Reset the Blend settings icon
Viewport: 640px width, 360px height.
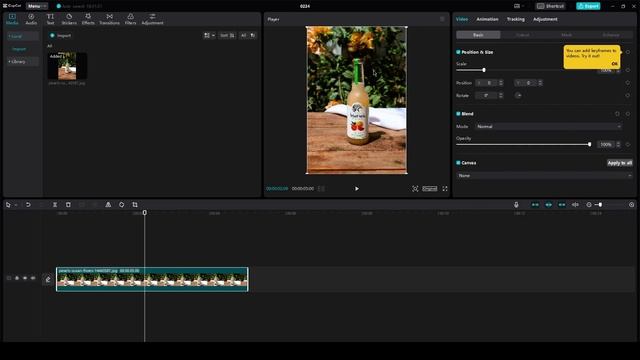(617, 114)
